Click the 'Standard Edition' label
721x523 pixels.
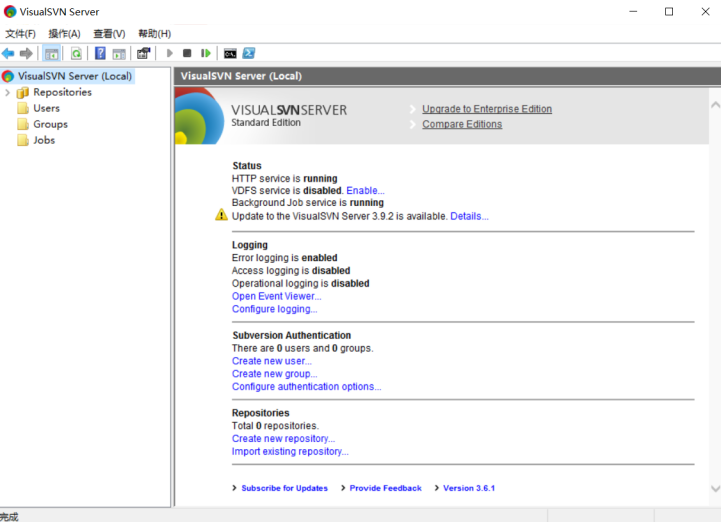point(266,123)
